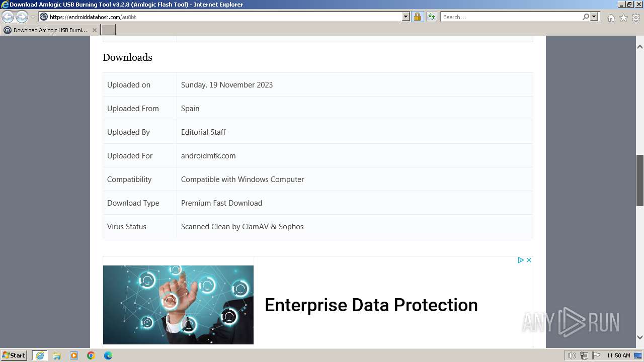Click the browser Forward arrow button
The image size is (644, 362).
22,17
